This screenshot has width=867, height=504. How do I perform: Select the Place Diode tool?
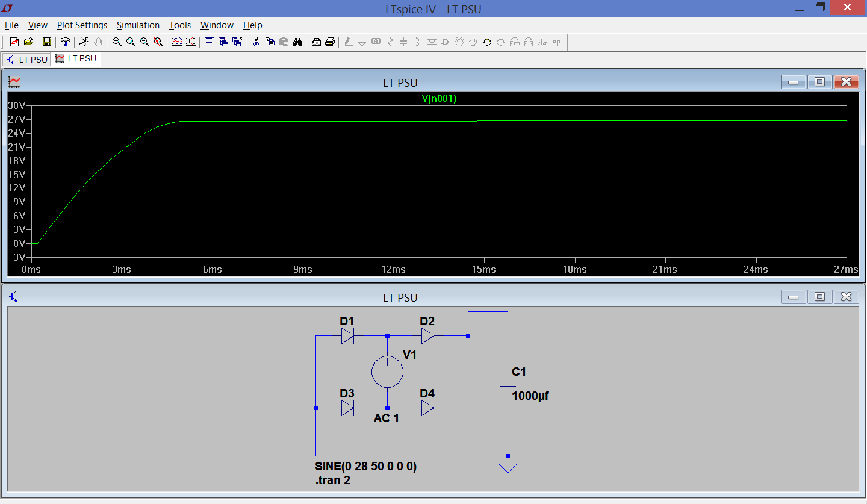tap(432, 42)
